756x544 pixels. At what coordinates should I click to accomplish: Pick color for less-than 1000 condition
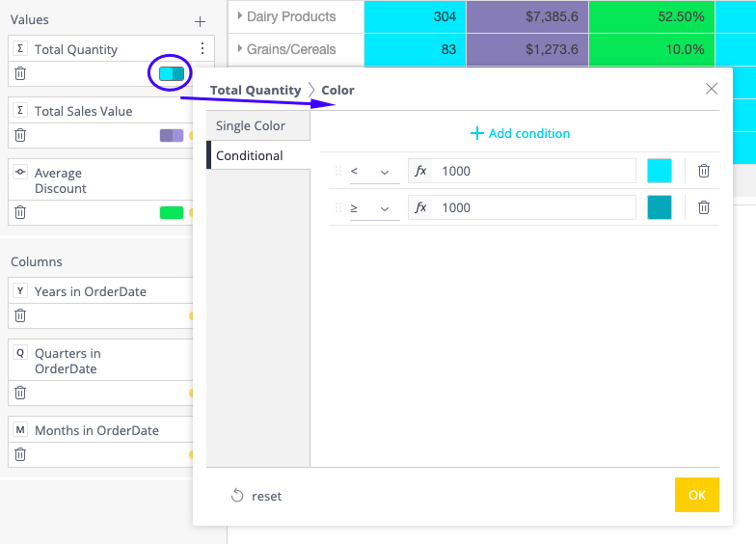pos(660,171)
